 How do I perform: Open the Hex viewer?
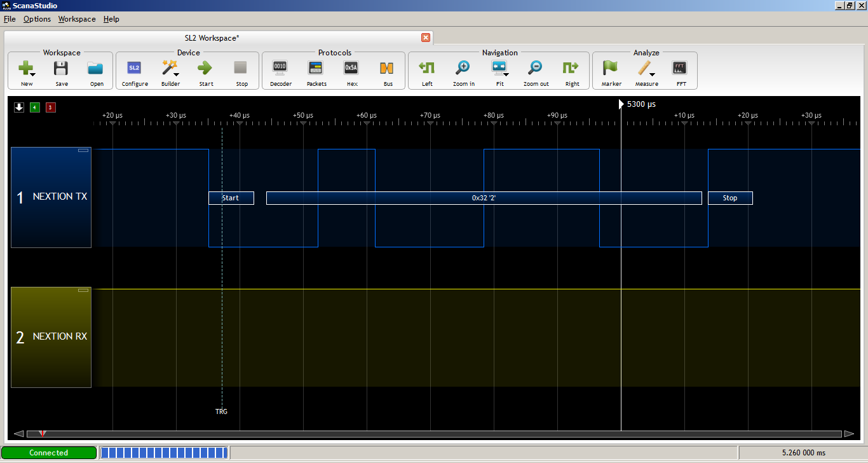tap(351, 70)
